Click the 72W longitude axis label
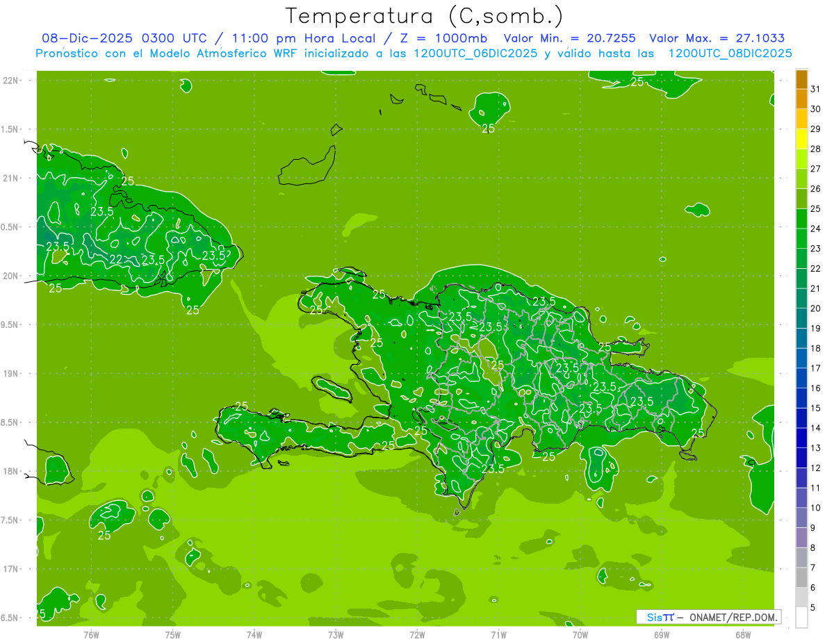This screenshot has width=834, height=644. (417, 634)
